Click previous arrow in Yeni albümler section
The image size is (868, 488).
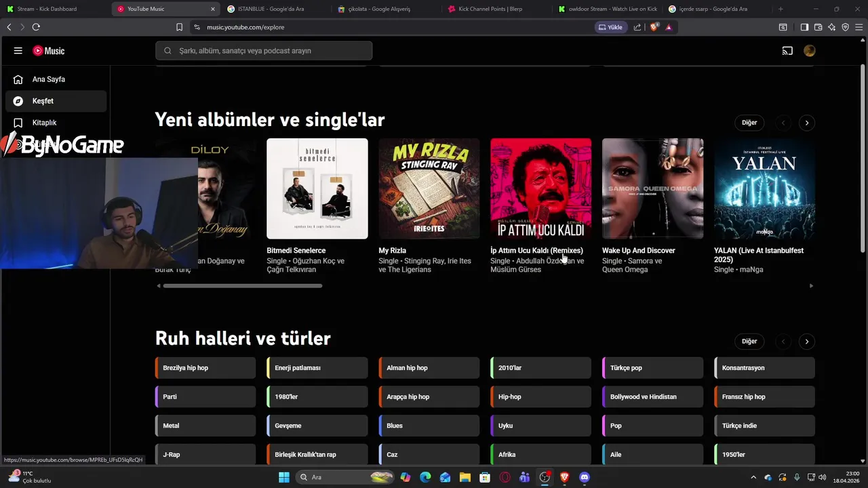[x=783, y=123]
